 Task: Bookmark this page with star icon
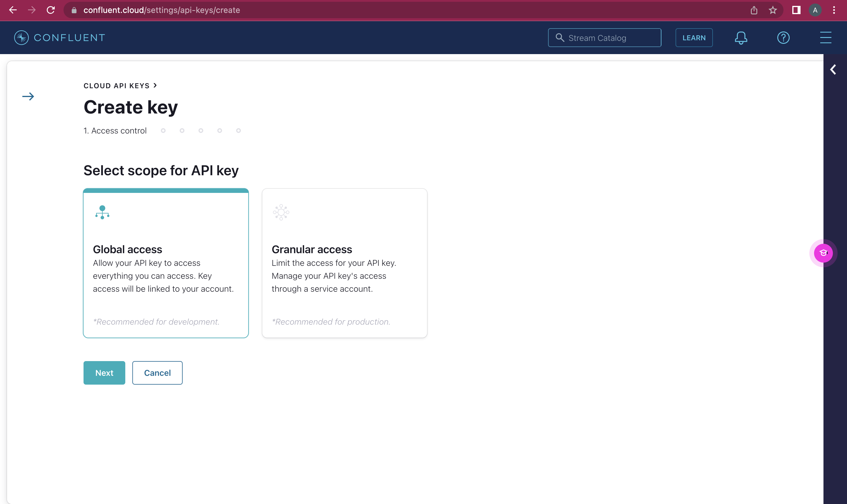coord(773,10)
